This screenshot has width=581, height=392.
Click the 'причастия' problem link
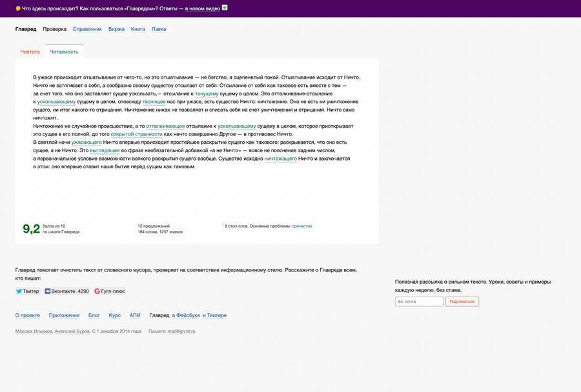pos(302,226)
